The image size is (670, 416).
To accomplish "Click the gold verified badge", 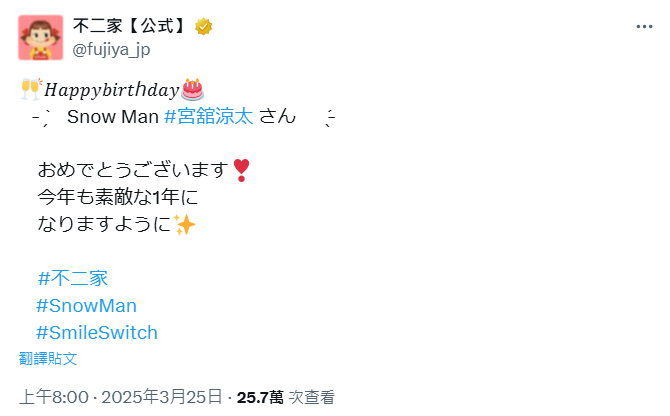I will point(203,27).
